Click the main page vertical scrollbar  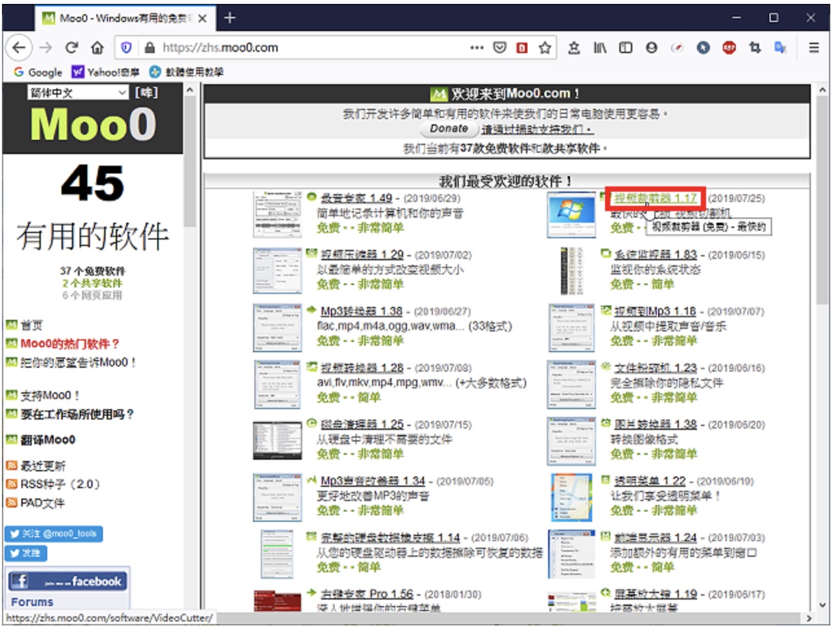pos(823,201)
